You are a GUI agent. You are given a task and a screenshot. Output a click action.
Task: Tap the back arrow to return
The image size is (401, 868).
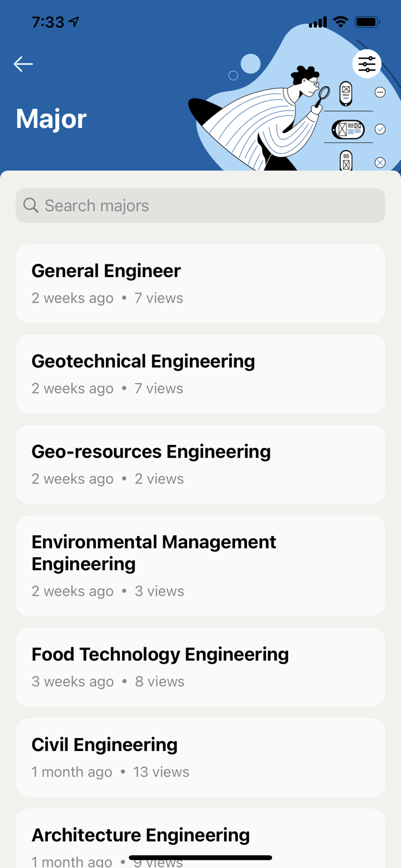[x=23, y=64]
